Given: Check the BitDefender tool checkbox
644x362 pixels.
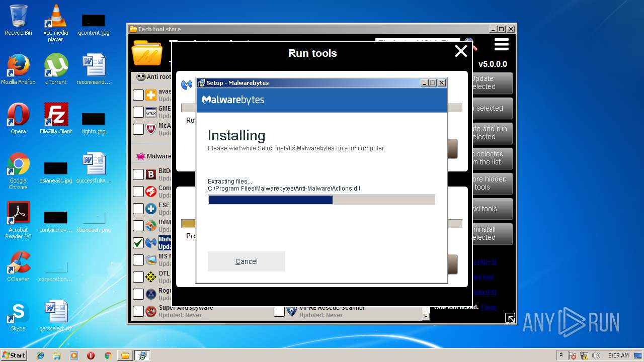Looking at the screenshot, I should click(x=138, y=174).
